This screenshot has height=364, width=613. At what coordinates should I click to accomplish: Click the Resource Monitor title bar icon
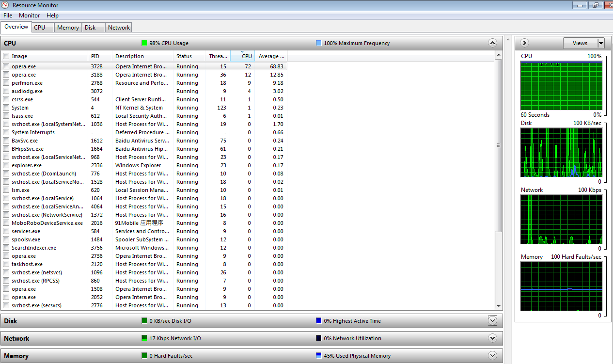pyautogui.click(x=5, y=5)
